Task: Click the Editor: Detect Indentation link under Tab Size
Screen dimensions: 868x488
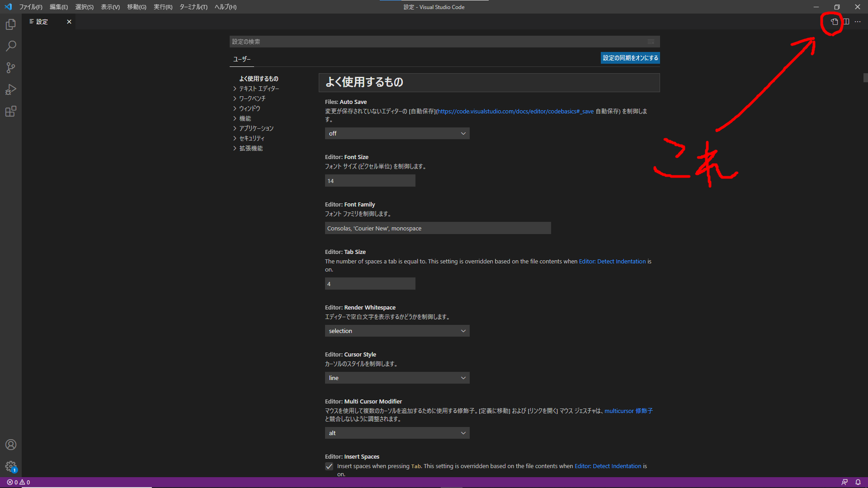Action: [x=612, y=262]
